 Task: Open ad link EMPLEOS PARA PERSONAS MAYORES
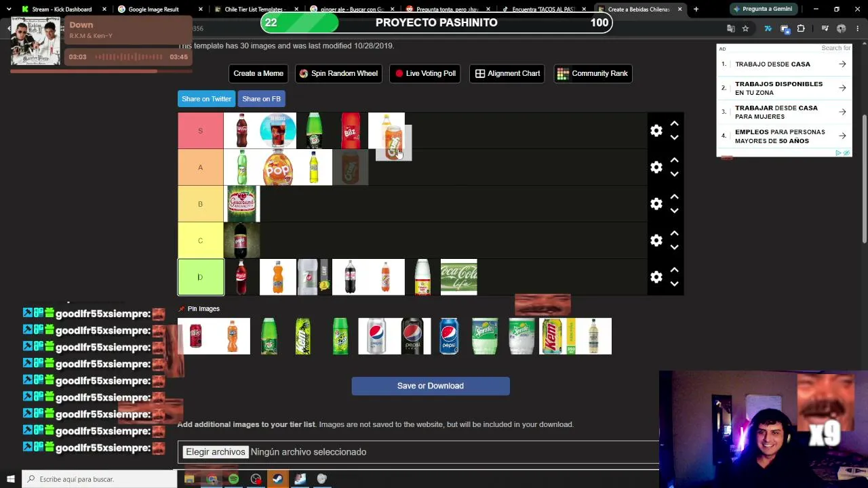784,136
